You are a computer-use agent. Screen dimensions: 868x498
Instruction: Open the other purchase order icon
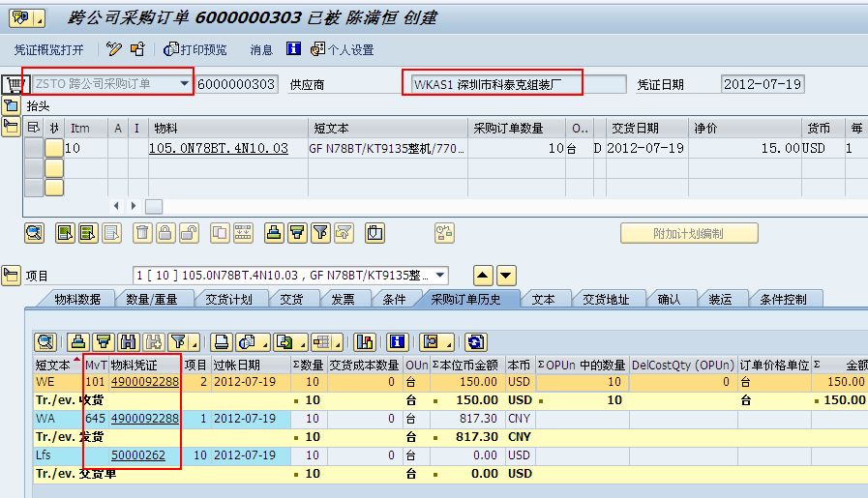137,49
